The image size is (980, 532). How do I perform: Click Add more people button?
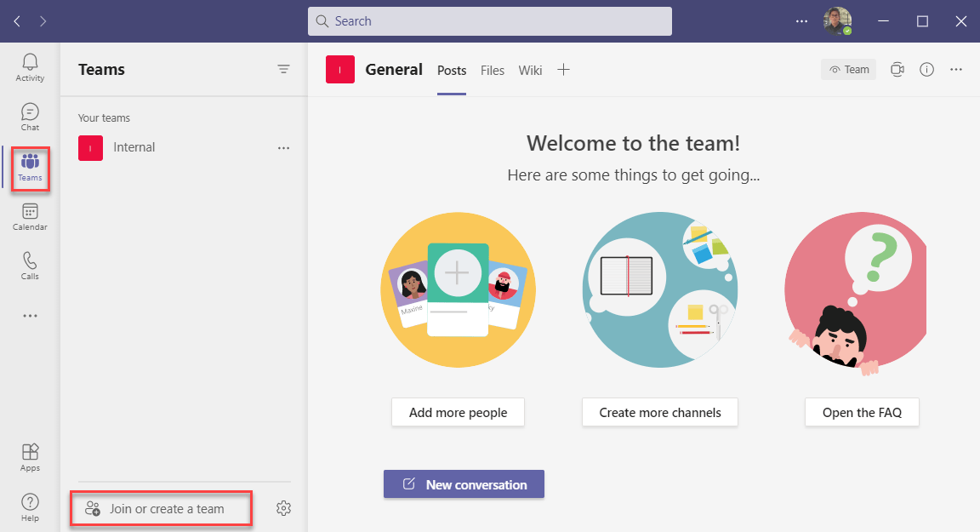click(x=459, y=413)
